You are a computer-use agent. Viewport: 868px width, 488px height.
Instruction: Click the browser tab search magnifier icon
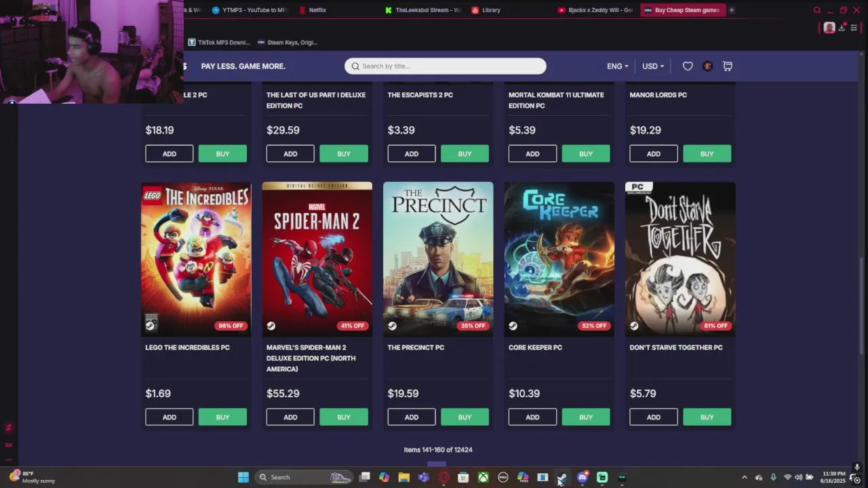tap(817, 10)
